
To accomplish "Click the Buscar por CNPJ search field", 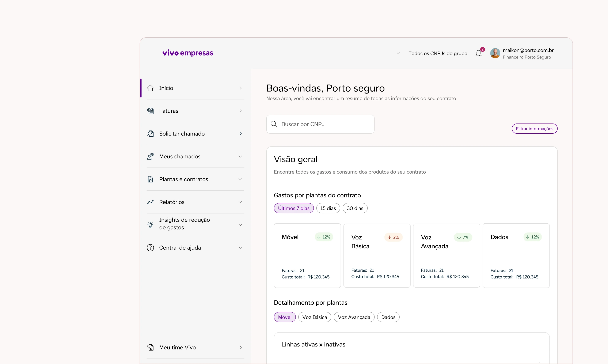I will tap(320, 124).
